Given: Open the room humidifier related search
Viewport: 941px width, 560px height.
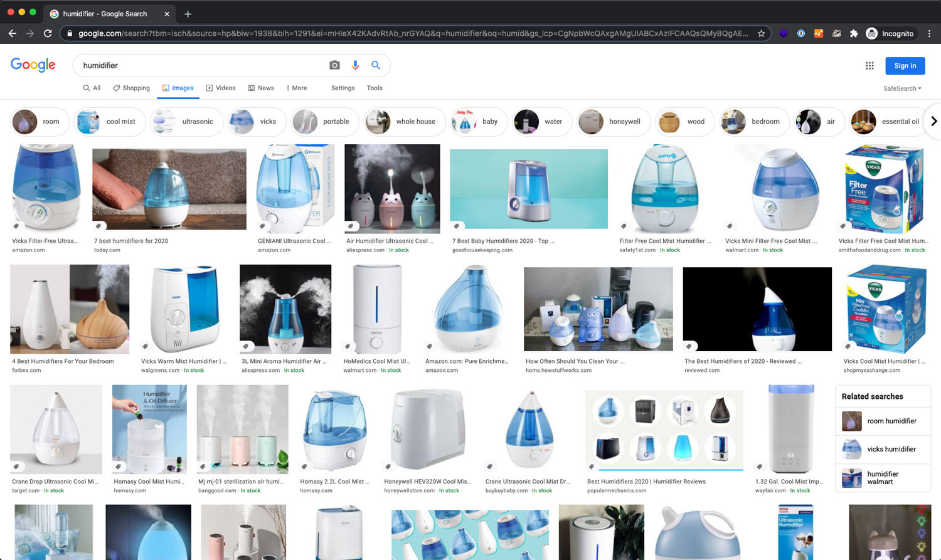Looking at the screenshot, I should tap(883, 421).
